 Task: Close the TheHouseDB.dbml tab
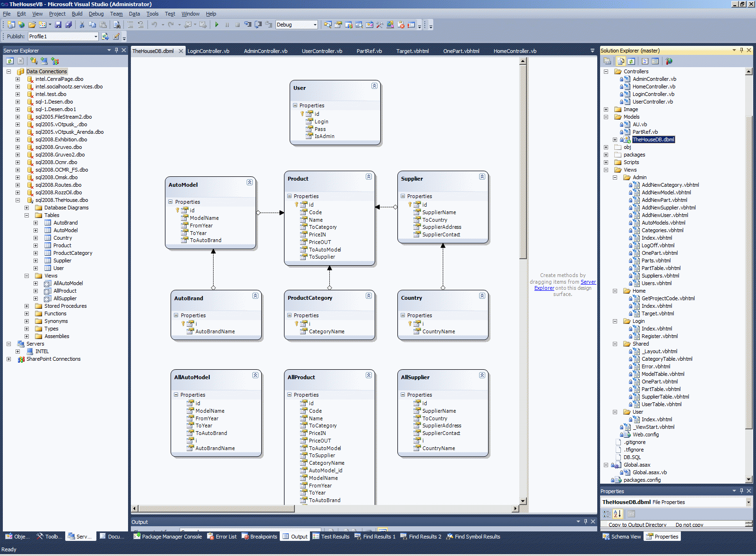[180, 51]
